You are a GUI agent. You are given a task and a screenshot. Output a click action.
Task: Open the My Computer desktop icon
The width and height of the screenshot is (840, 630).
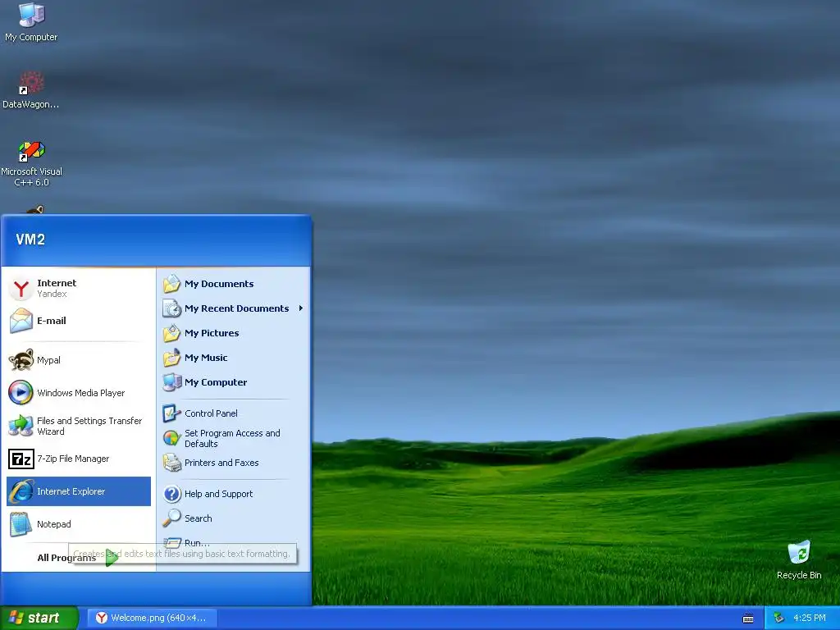click(31, 22)
